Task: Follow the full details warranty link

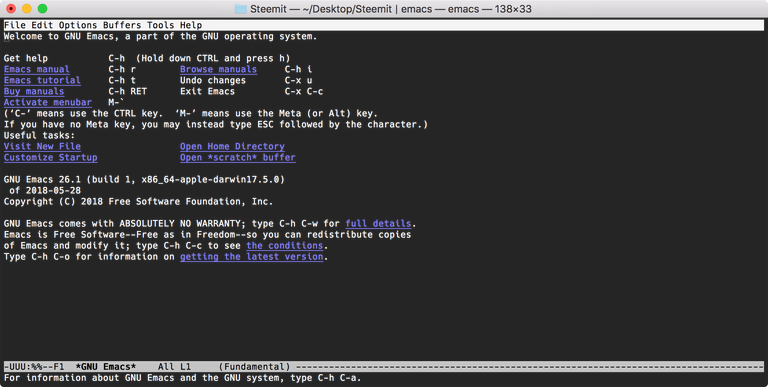Action: (378, 224)
